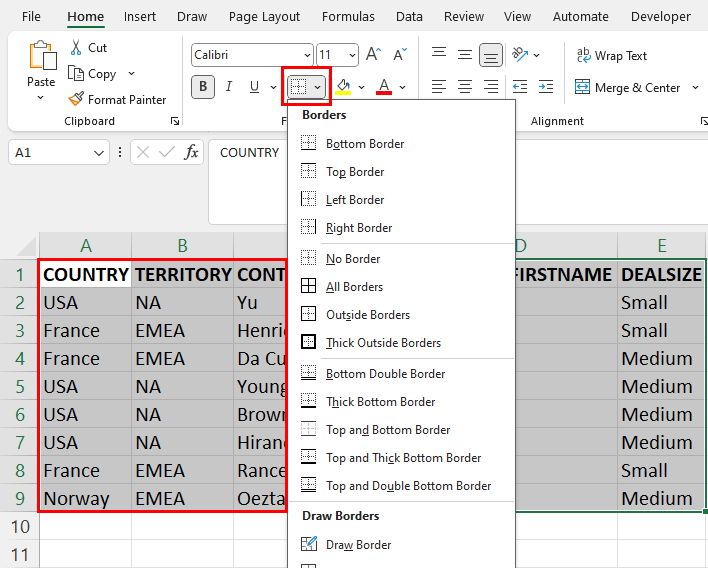Switch to the Page Layout tab
This screenshot has height=568, width=708.
click(264, 17)
